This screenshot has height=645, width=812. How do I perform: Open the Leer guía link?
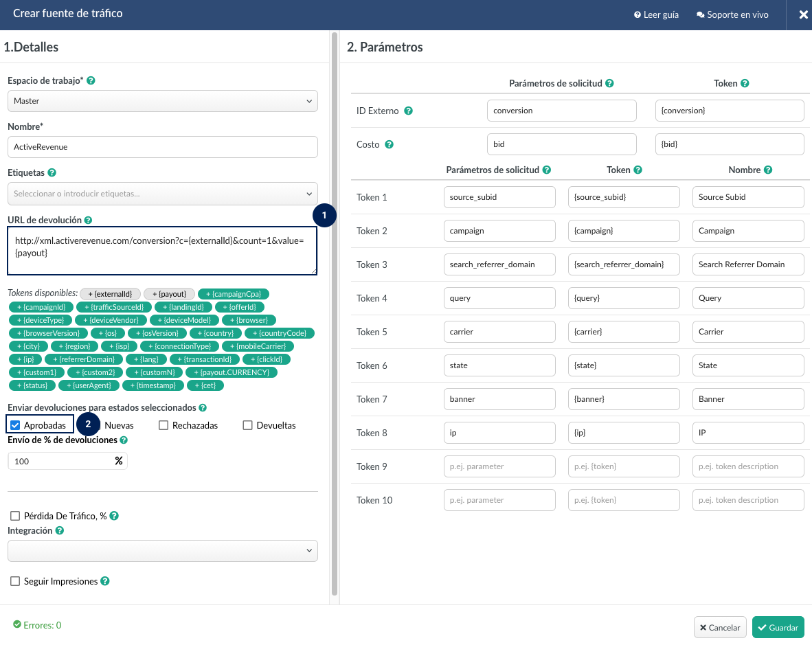pos(656,14)
